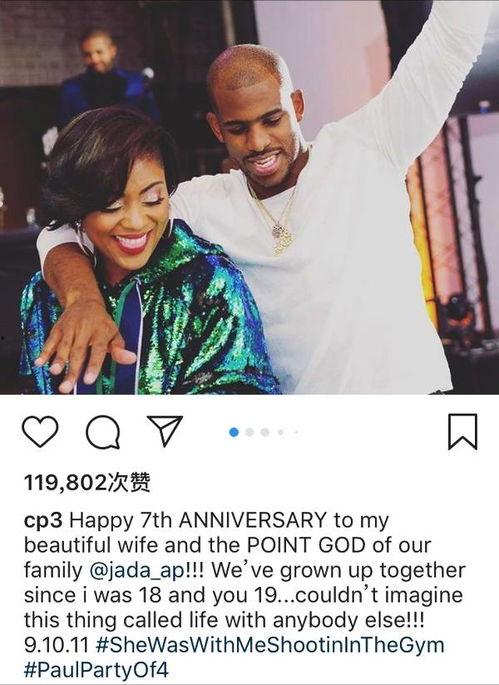Select the fifth tiny carousel dot

296,432
